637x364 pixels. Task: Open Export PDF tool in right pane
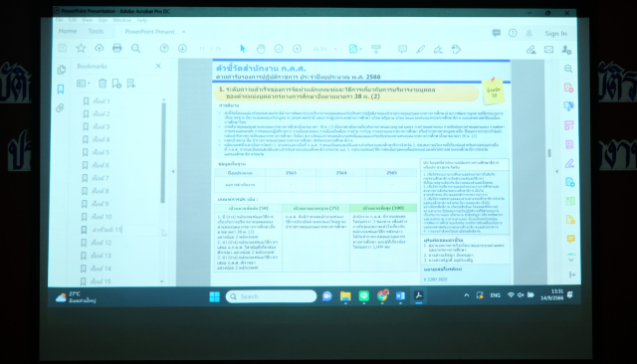pos(568,106)
